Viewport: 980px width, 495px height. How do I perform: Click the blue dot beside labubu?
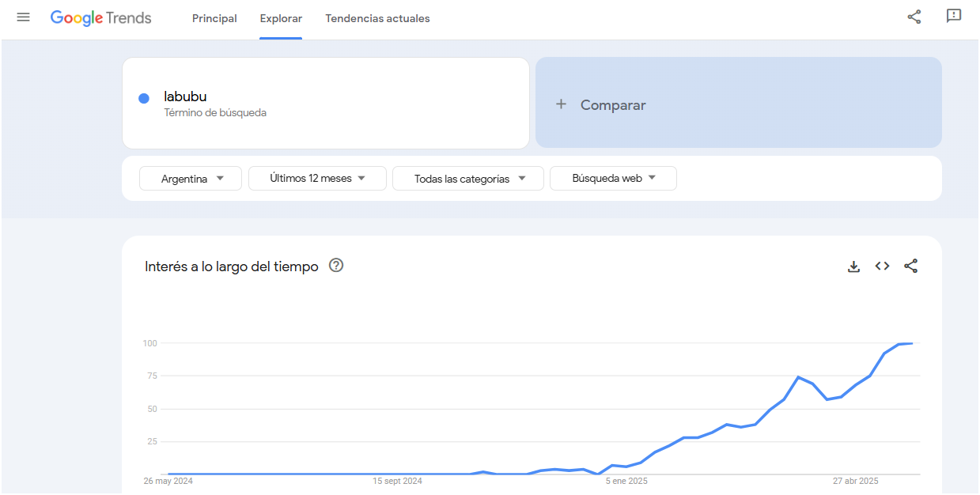144,99
